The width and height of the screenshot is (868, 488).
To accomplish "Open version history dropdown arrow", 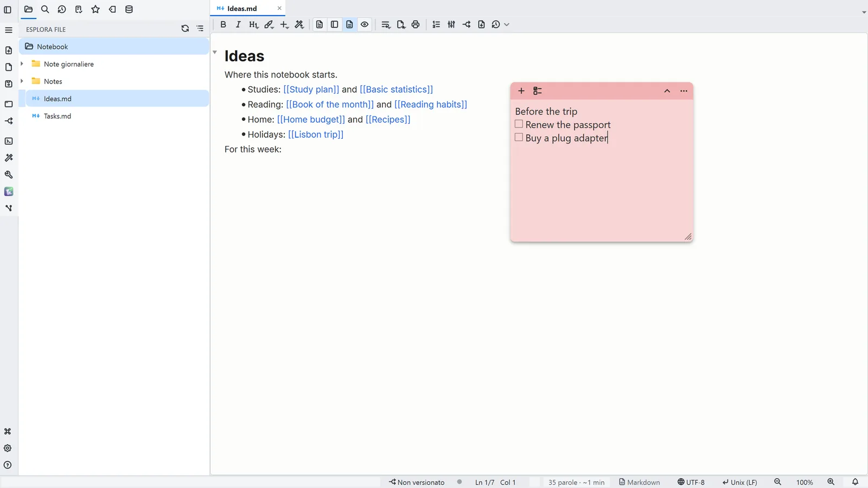I will coord(507,24).
